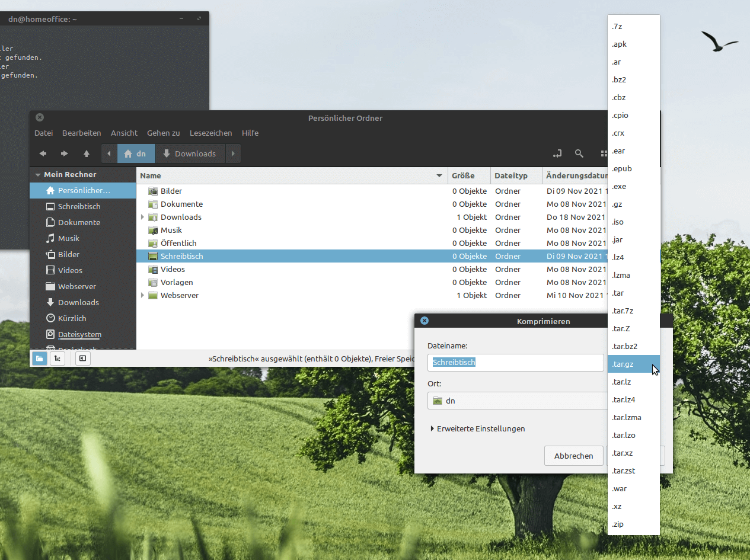Collapse the Mein Rechner sidebar section

[x=38, y=175]
